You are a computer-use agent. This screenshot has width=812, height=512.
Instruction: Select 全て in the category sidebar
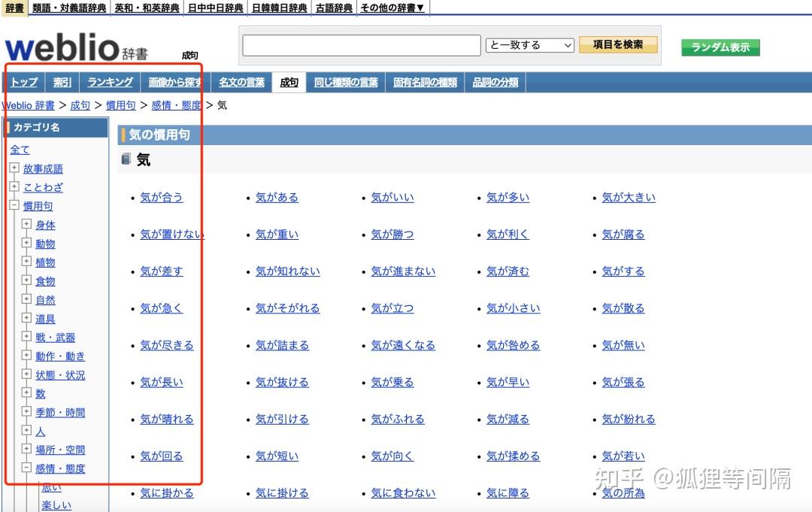[x=20, y=150]
